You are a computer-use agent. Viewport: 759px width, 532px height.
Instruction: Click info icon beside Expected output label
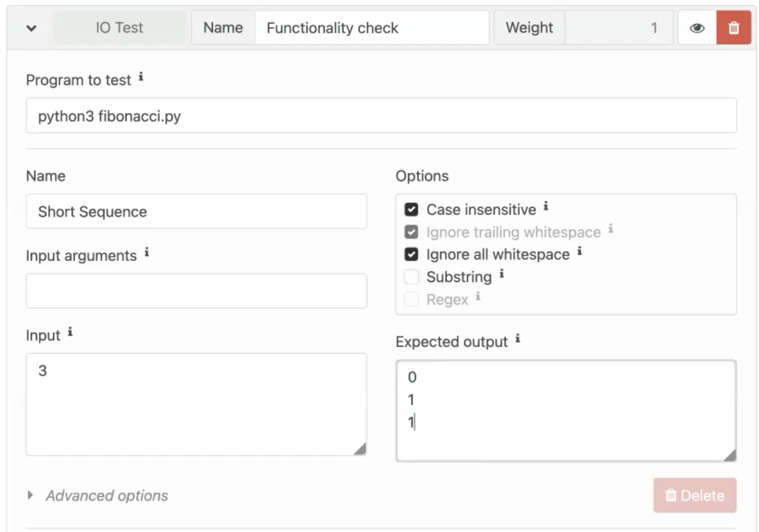point(518,338)
